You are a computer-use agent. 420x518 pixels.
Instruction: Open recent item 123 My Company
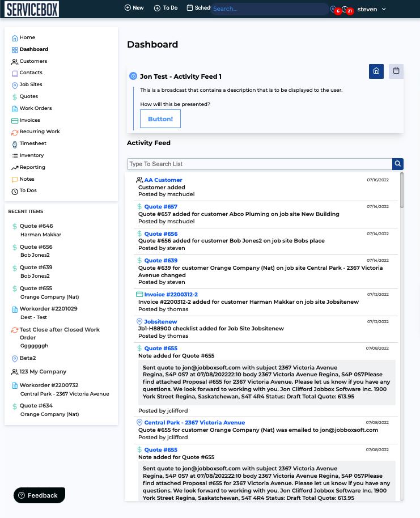coord(43,372)
